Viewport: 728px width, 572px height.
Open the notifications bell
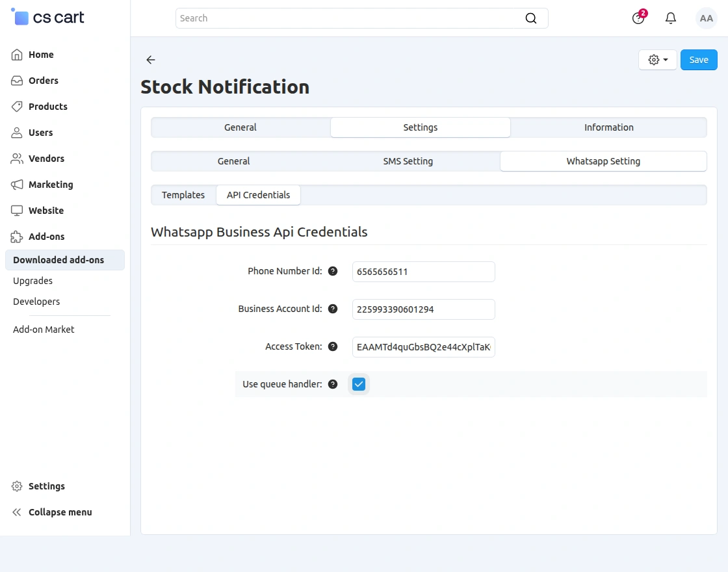click(670, 18)
